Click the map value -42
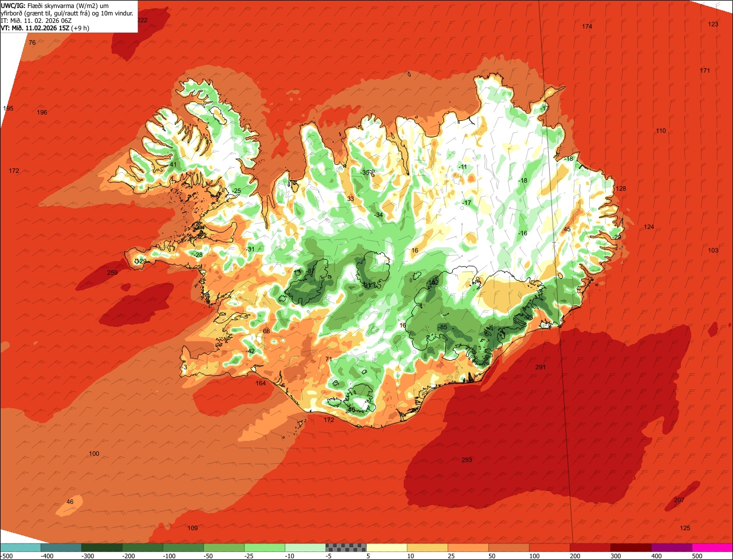 (250, 351)
